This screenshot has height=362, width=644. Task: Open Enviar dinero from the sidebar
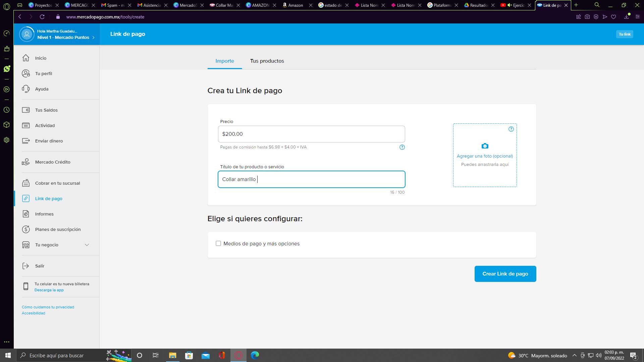click(49, 141)
